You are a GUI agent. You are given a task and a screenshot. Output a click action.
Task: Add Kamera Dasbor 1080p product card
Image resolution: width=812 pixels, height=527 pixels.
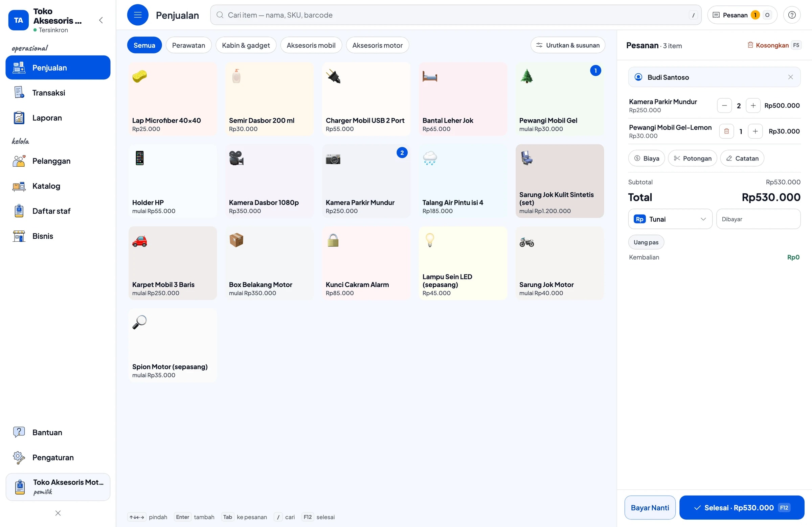269,181
